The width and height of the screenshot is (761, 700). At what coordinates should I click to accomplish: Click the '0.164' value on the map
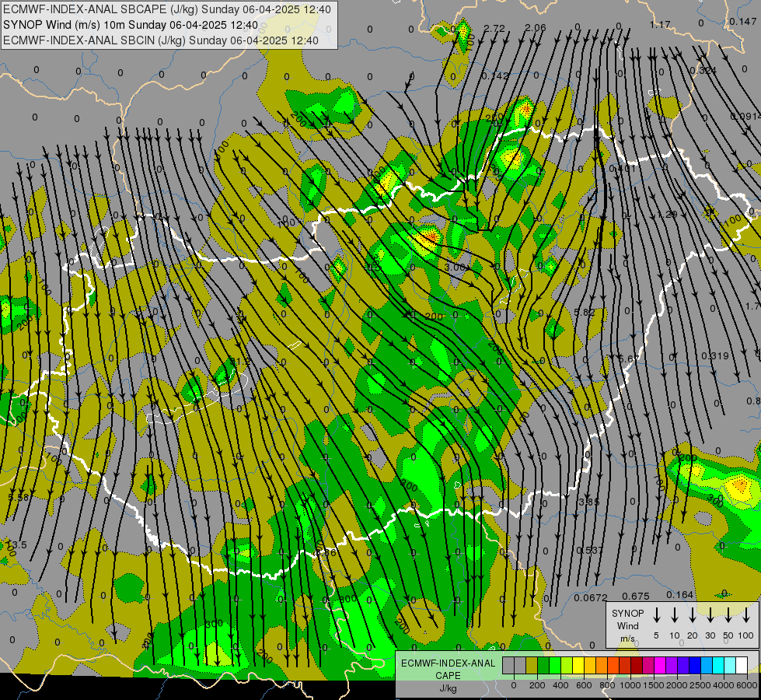click(680, 594)
